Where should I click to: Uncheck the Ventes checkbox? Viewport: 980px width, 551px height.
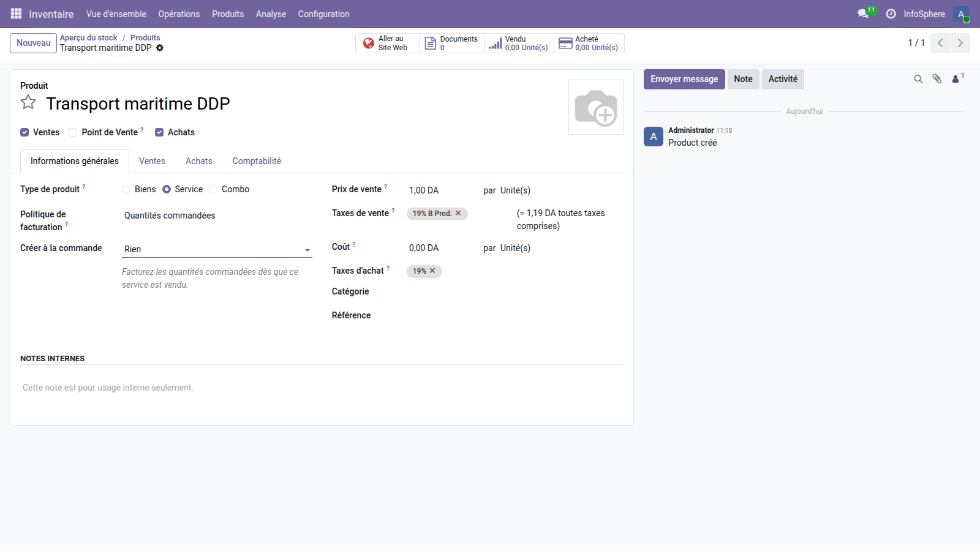[24, 132]
